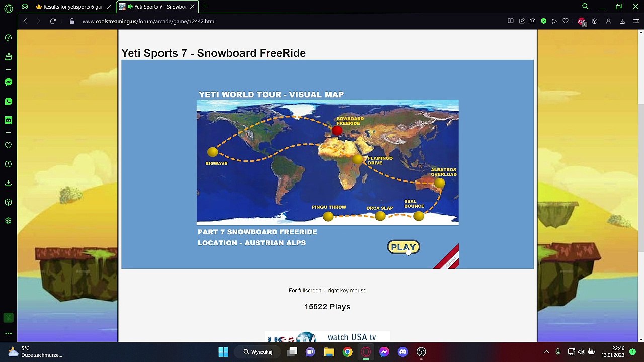The width and height of the screenshot is (644, 362).
Task: Click the address bar URL field
Action: [291, 21]
